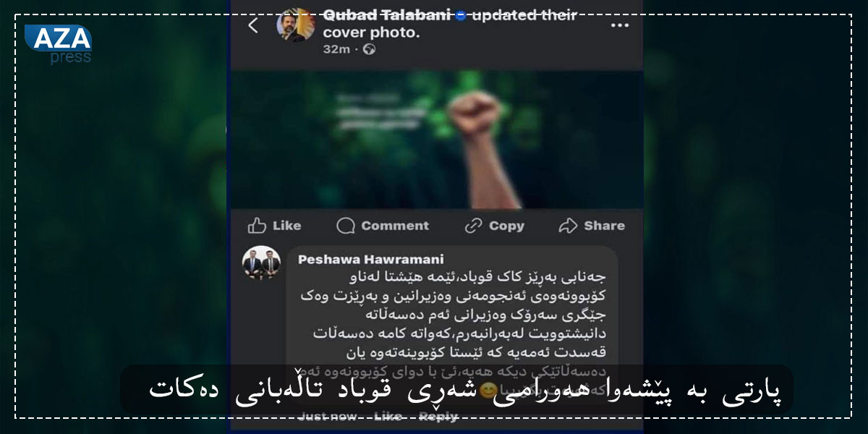Click the Qubad Talabani name link
Viewport: 868px width, 434px height.
coord(387,15)
